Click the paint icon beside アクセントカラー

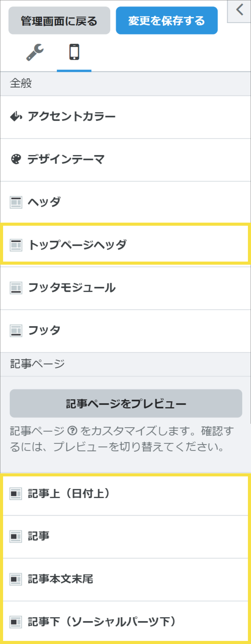pyautogui.click(x=16, y=116)
